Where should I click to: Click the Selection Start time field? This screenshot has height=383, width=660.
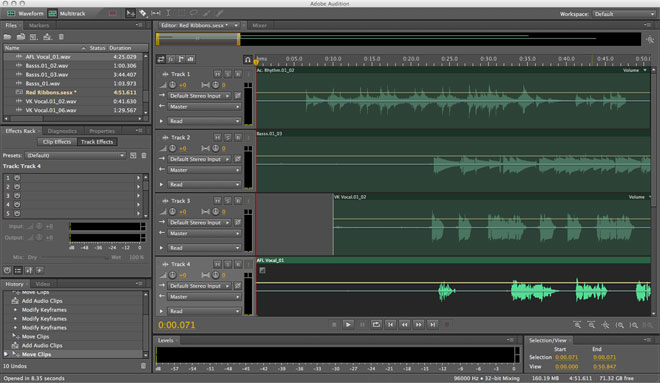(x=567, y=357)
